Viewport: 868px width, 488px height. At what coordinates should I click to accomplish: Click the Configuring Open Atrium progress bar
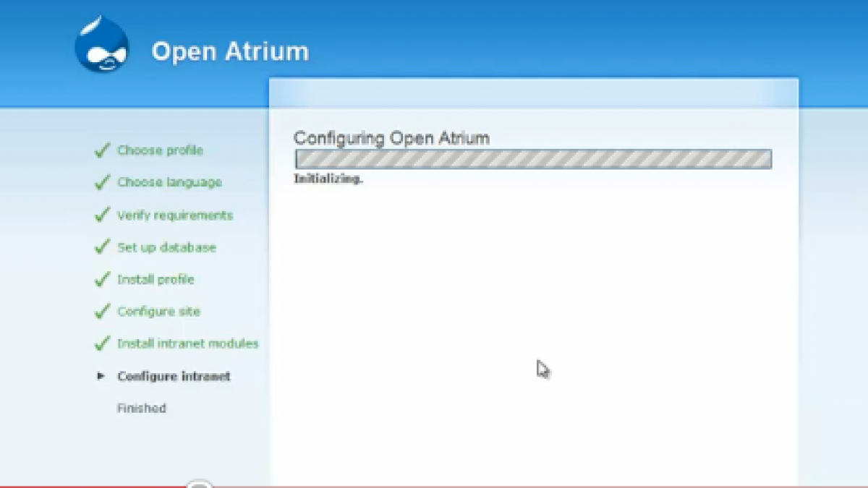click(x=533, y=159)
